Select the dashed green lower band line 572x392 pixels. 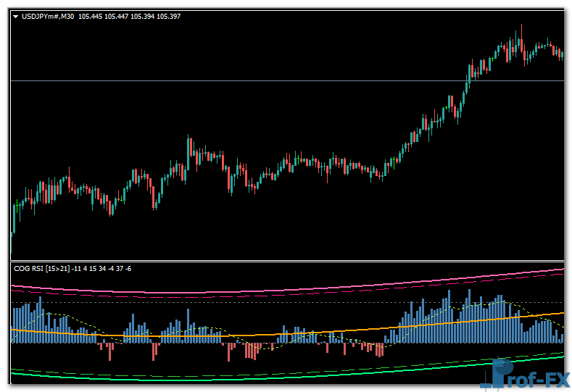point(217,373)
